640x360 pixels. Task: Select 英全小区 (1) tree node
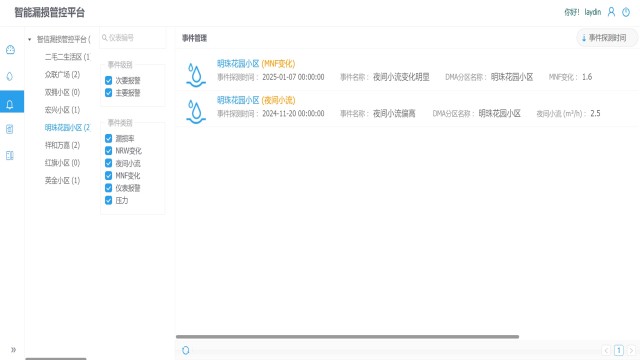point(62,180)
